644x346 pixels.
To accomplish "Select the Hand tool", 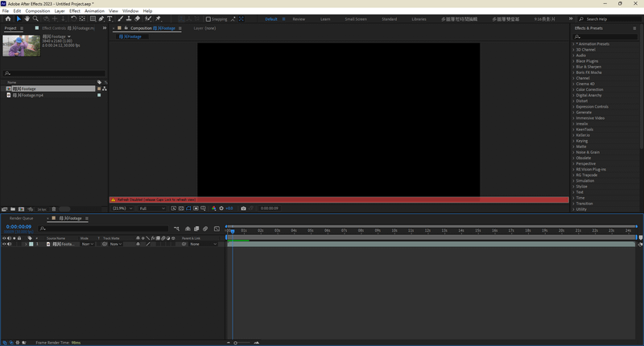I will (x=27, y=19).
